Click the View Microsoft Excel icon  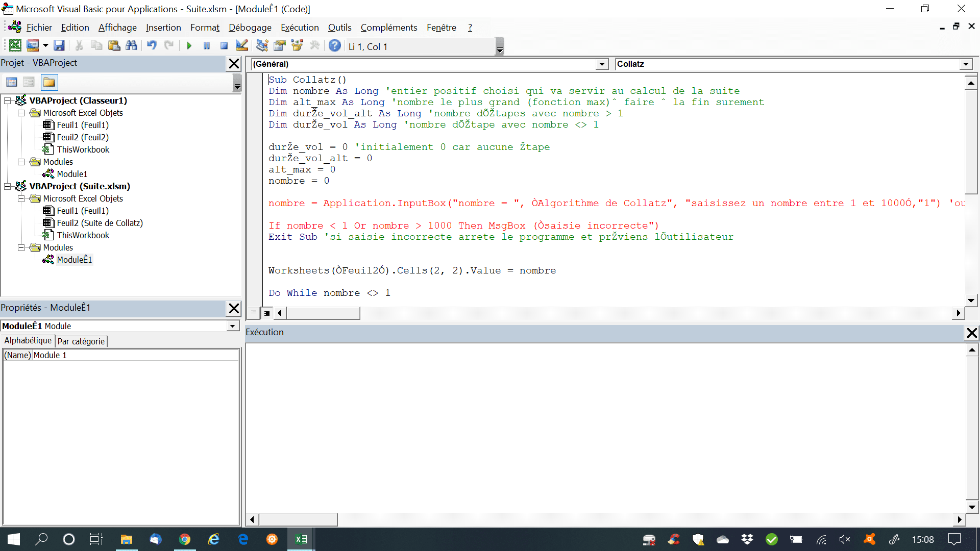[15, 46]
